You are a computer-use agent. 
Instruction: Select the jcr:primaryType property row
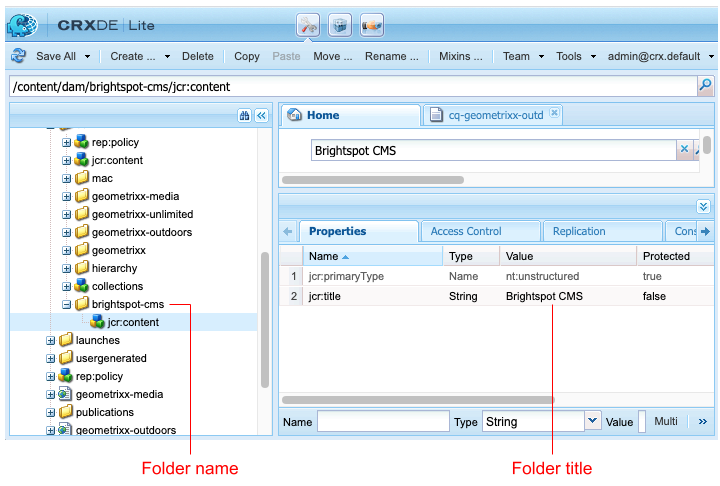pos(496,276)
